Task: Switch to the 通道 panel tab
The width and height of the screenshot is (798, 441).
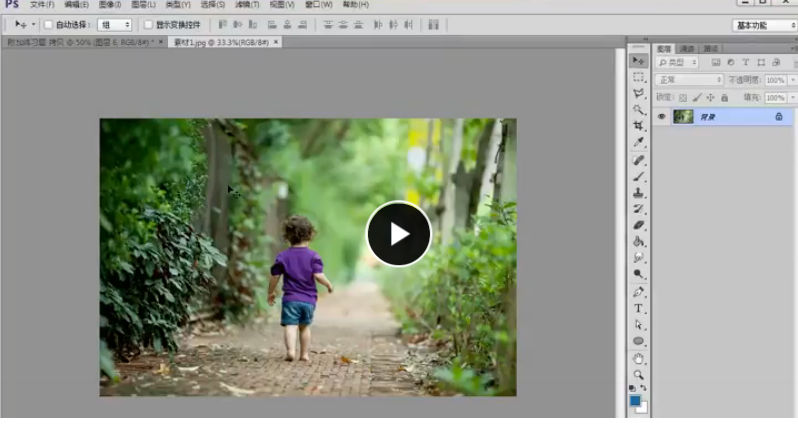Action: click(x=687, y=49)
